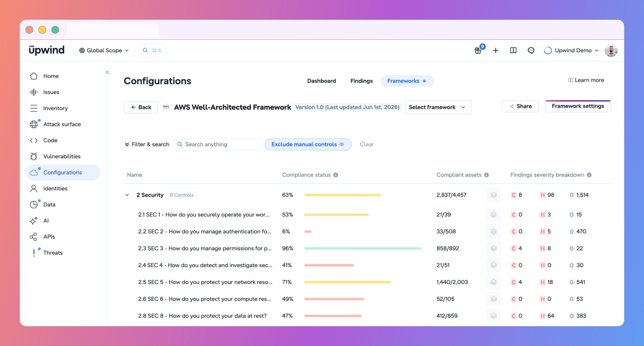The width and height of the screenshot is (644, 346).
Task: Click the user avatar picture
Action: [x=611, y=51]
